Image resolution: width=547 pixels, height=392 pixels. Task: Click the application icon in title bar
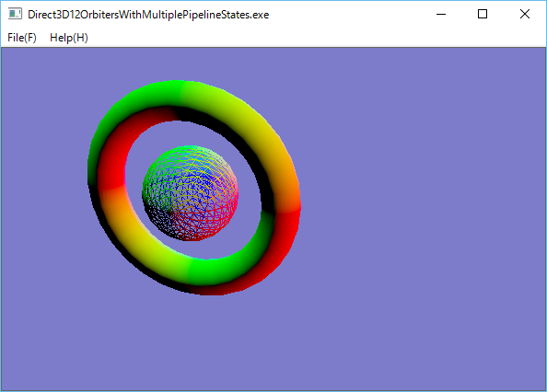point(15,15)
